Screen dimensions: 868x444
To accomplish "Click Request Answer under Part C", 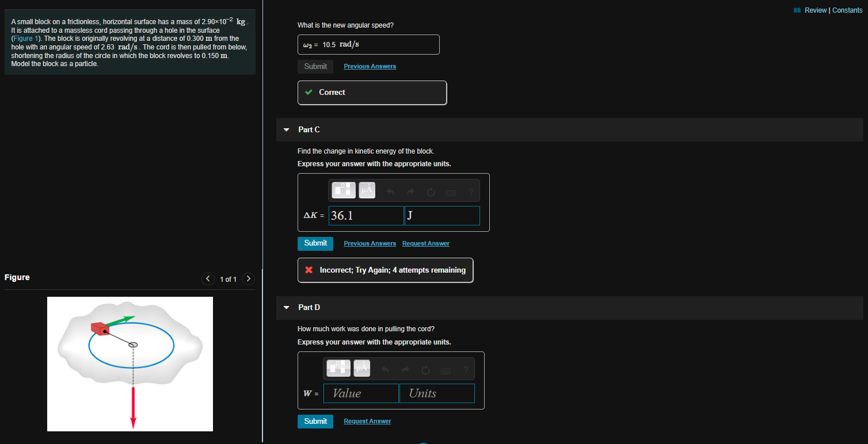I will tap(425, 243).
